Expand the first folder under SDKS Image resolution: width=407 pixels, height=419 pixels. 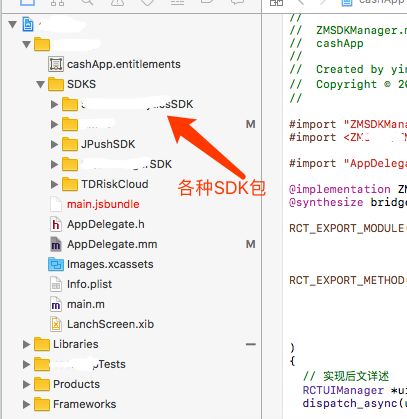54,104
